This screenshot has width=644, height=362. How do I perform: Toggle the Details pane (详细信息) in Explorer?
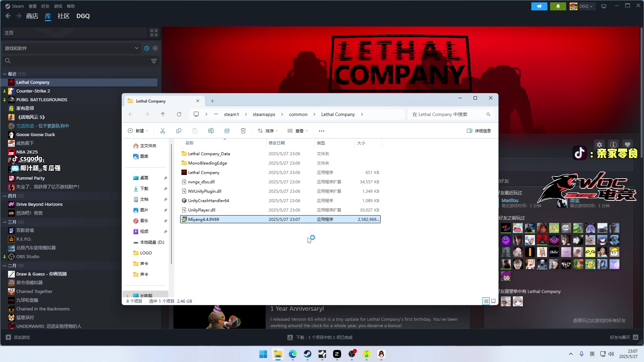tap(479, 131)
